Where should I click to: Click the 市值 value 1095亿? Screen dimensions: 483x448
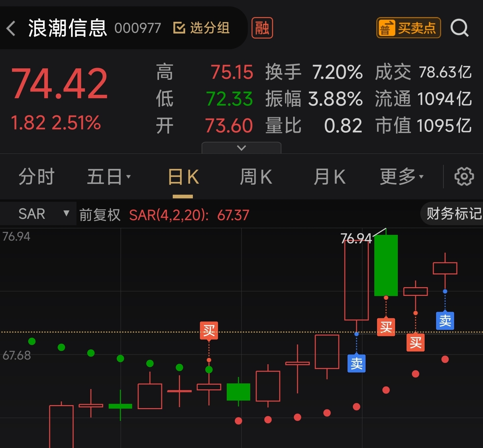point(444,126)
